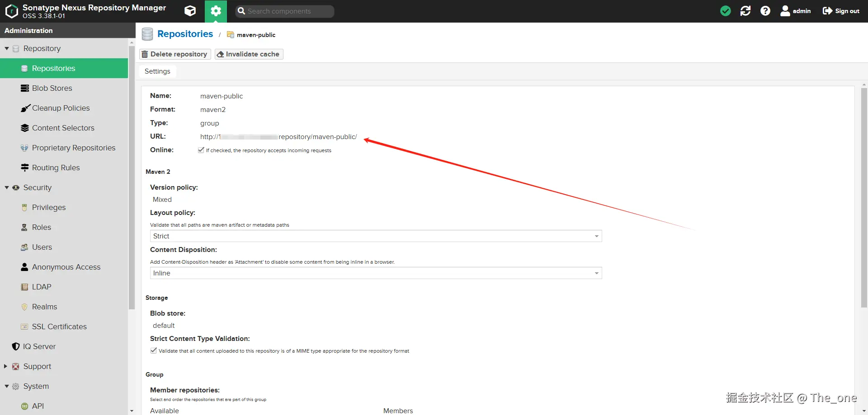Click the Sign out arrow icon
Screen dimensions: 868x415
(827, 11)
